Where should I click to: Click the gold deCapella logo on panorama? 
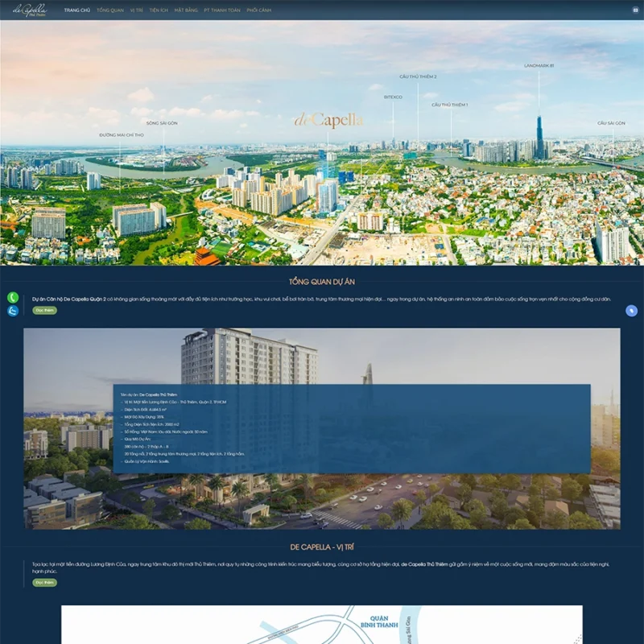click(x=328, y=120)
